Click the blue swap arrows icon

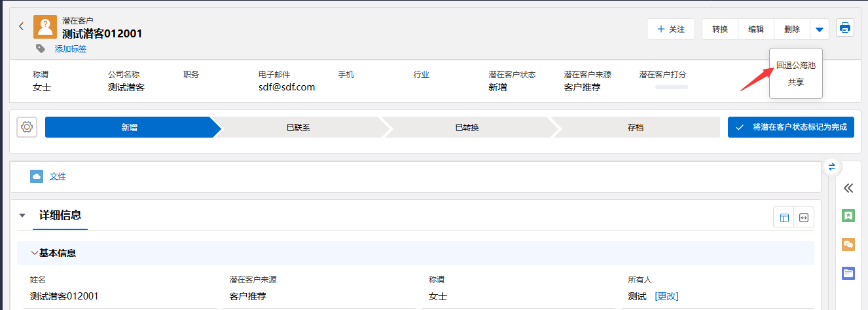click(831, 166)
